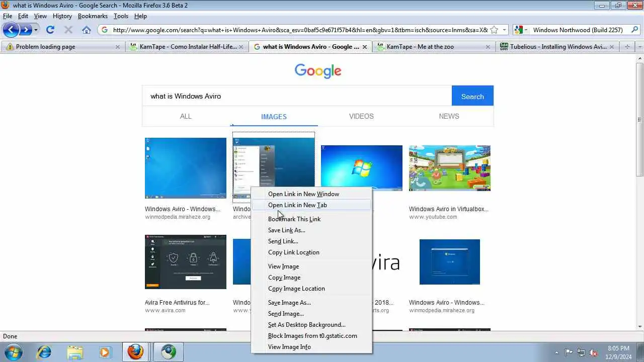Open the Edit menu
The width and height of the screenshot is (644, 362).
[23, 16]
